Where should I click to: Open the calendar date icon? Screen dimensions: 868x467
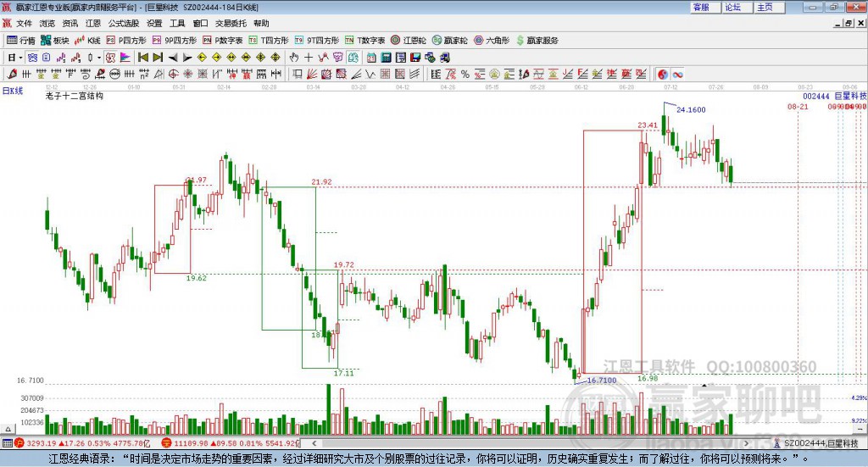tap(371, 58)
